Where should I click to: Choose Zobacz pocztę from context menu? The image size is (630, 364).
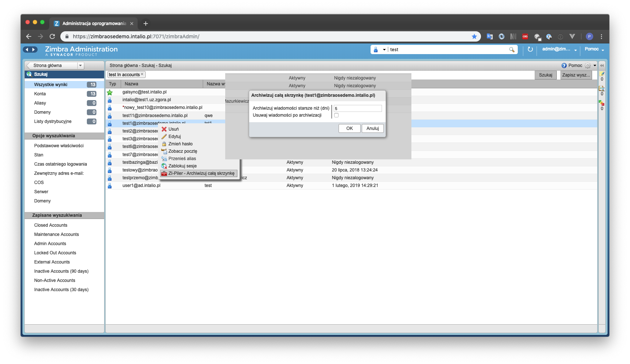point(199,151)
